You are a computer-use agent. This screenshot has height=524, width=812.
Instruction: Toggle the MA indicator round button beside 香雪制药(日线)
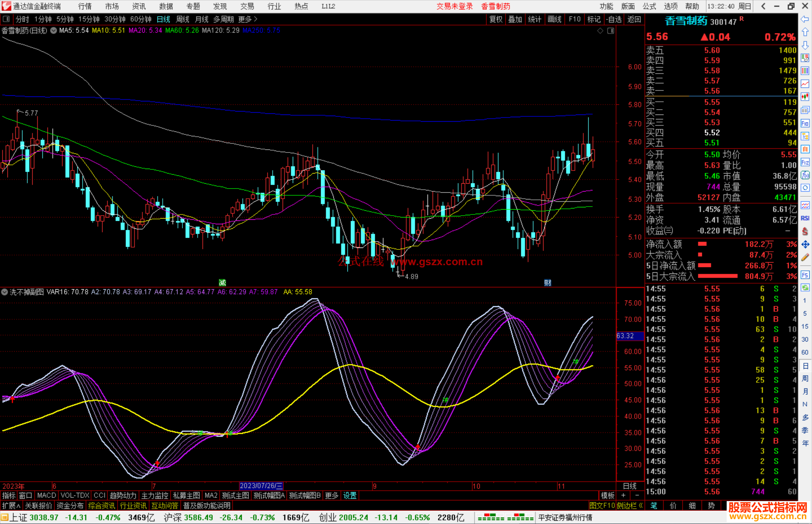coord(54,30)
